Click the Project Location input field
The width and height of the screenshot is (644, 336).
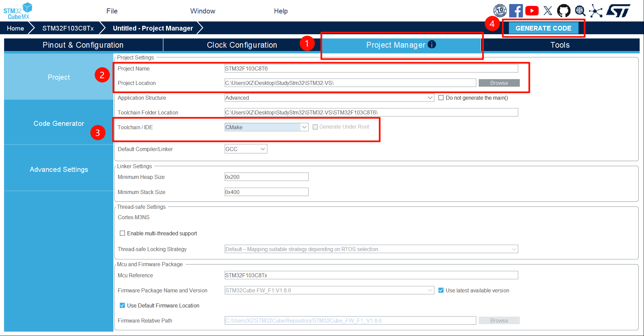[350, 83]
